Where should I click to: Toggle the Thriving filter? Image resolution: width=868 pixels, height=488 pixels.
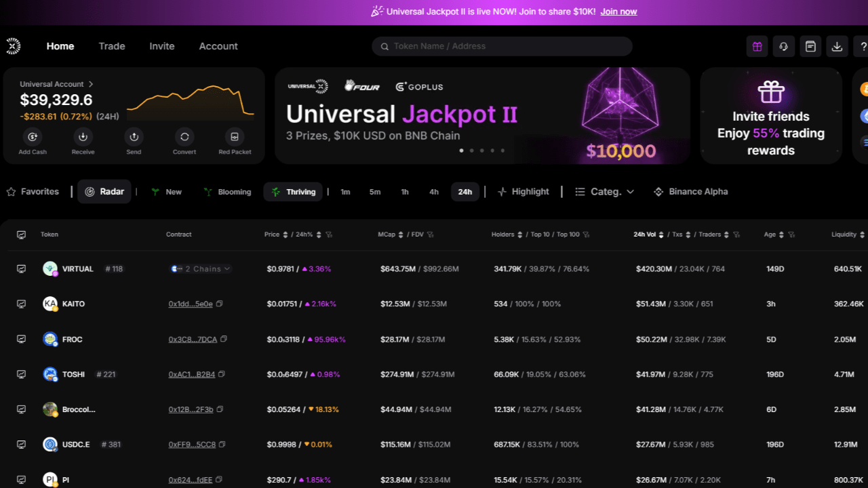click(x=293, y=192)
